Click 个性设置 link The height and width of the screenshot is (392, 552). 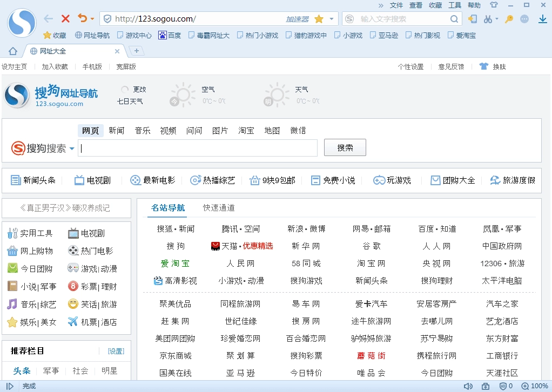coord(410,66)
